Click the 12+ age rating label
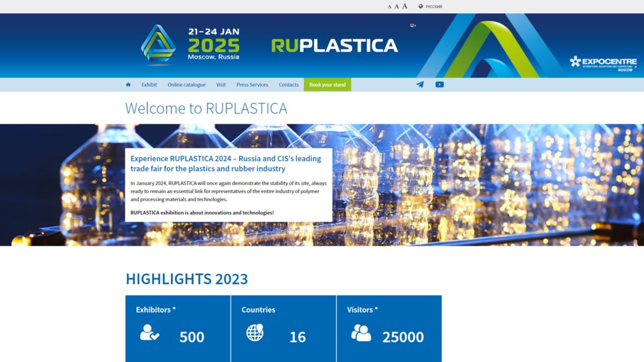The width and height of the screenshot is (644, 362). pyautogui.click(x=413, y=25)
